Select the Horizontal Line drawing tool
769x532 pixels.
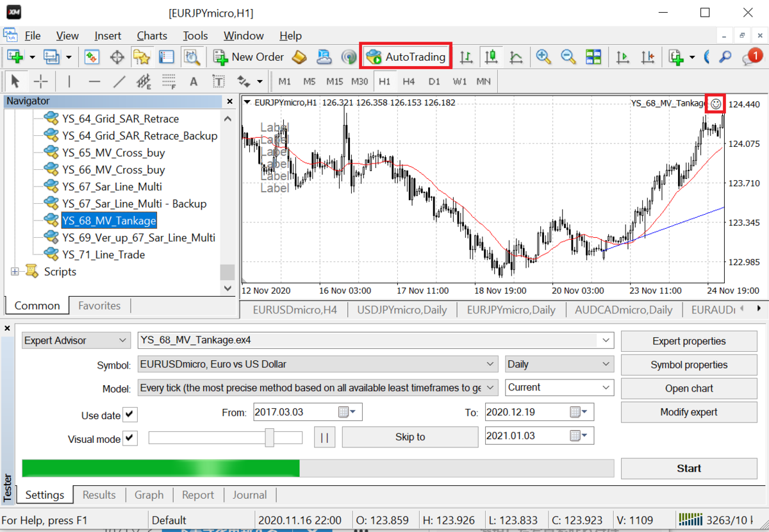94,81
